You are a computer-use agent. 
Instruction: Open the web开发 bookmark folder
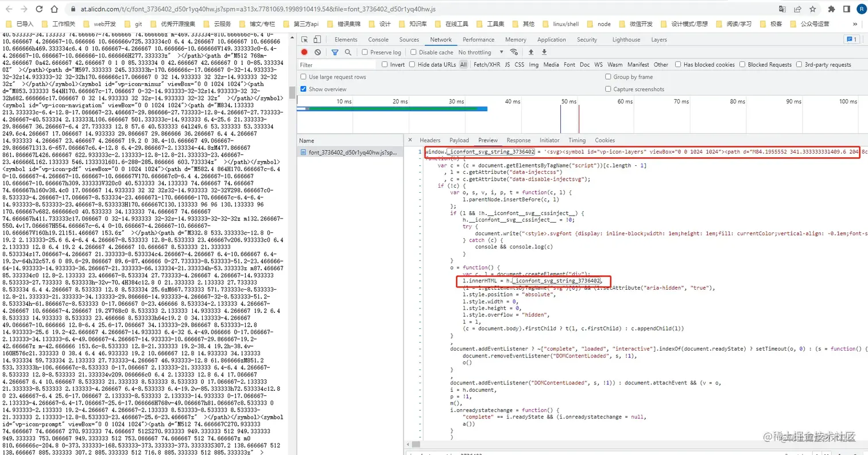pos(100,24)
